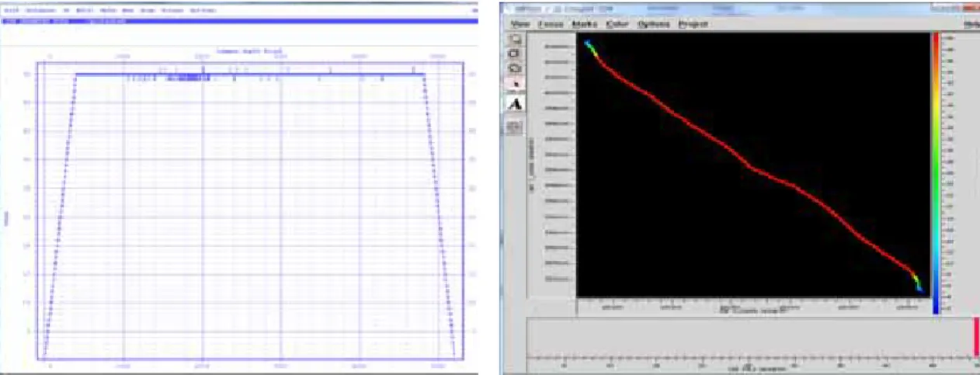Viewport: 980px width, 375px height.
Task: Select the polygon selection tool icon
Action: [515, 68]
